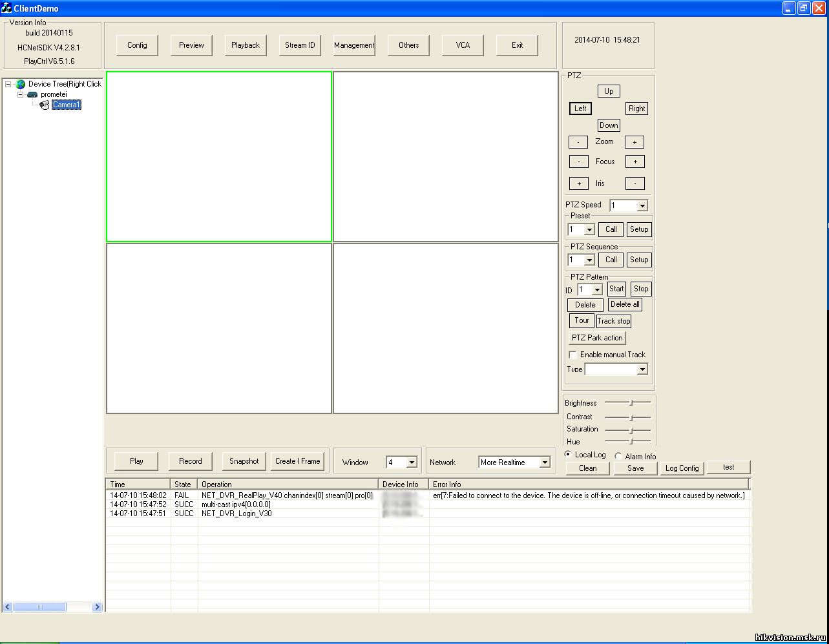The width and height of the screenshot is (829, 644).
Task: Click the Device Tree globe icon
Action: click(21, 84)
